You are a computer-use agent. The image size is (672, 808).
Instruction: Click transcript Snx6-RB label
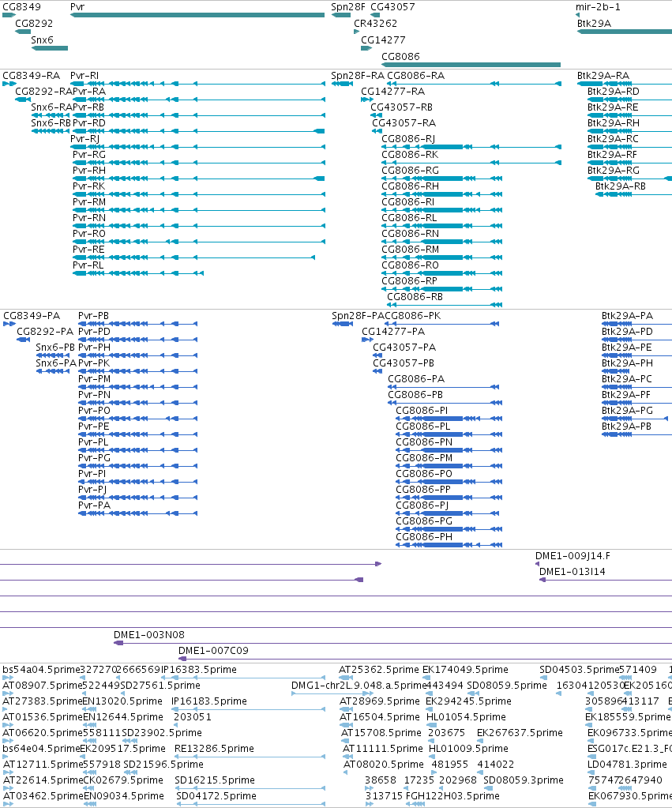pos(51,123)
